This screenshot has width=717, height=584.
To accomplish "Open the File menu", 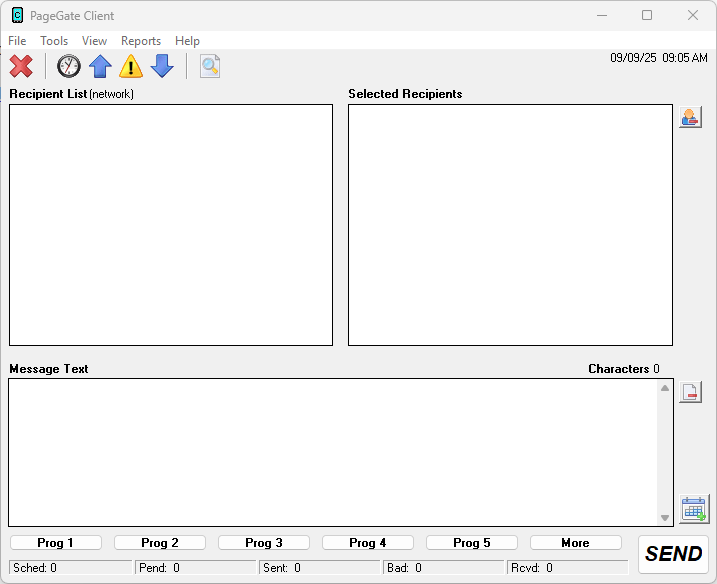I will click(x=17, y=41).
